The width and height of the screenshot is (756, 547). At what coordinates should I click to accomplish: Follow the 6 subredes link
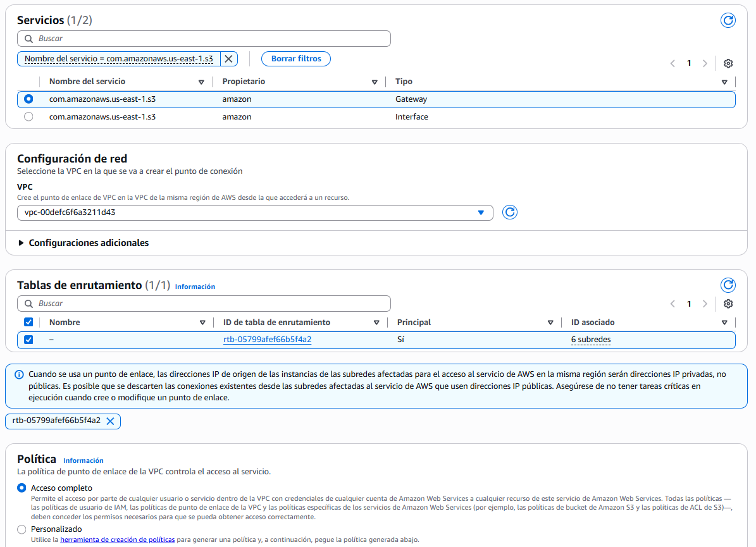click(590, 340)
